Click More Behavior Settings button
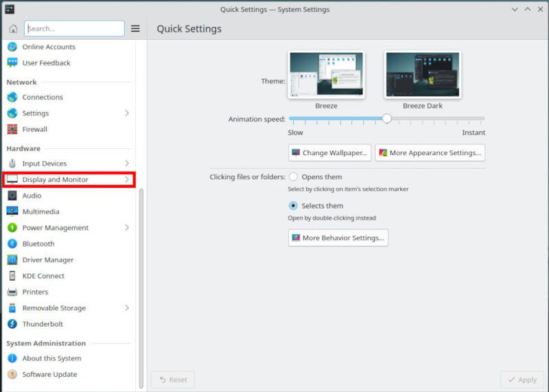 click(338, 238)
